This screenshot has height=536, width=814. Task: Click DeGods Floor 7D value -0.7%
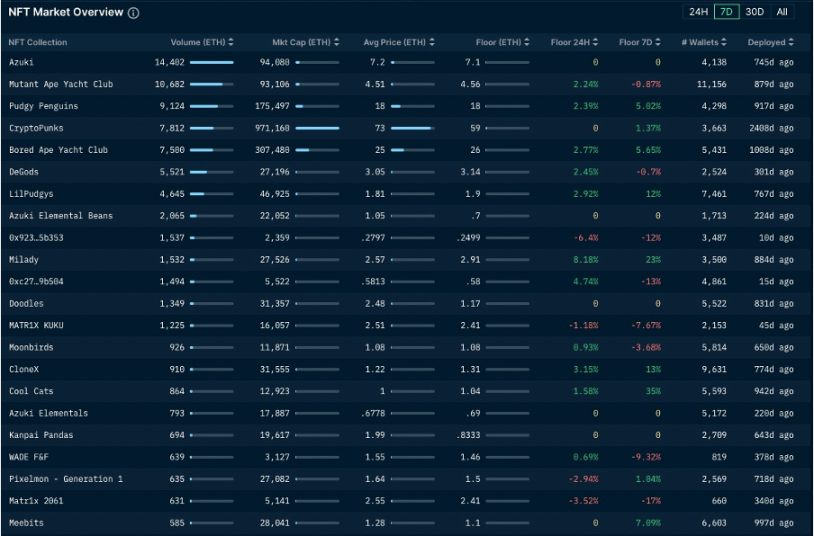pyautogui.click(x=648, y=172)
